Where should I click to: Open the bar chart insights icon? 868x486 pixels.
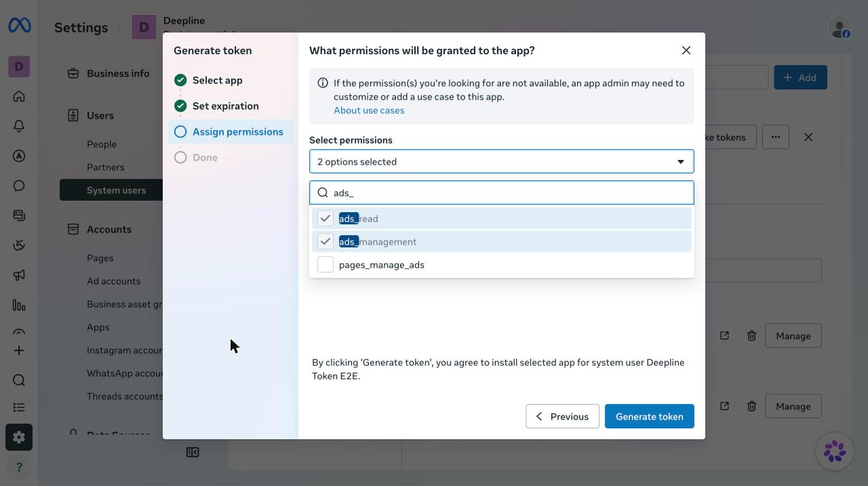pyautogui.click(x=19, y=305)
